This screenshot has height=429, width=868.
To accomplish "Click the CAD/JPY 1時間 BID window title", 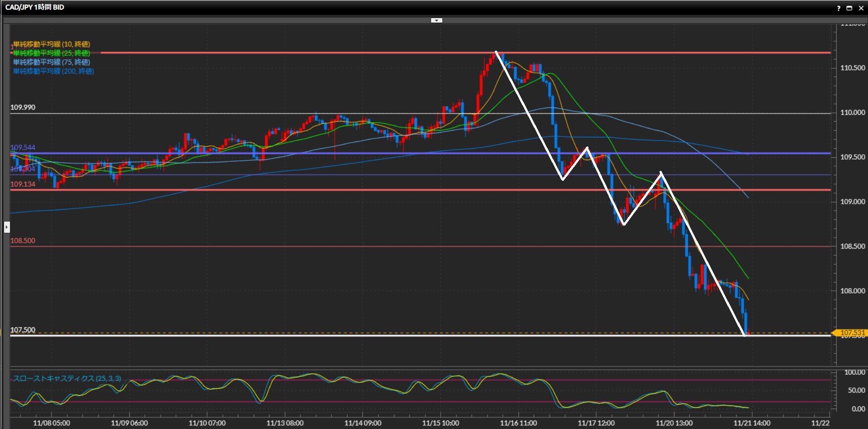I will point(35,7).
